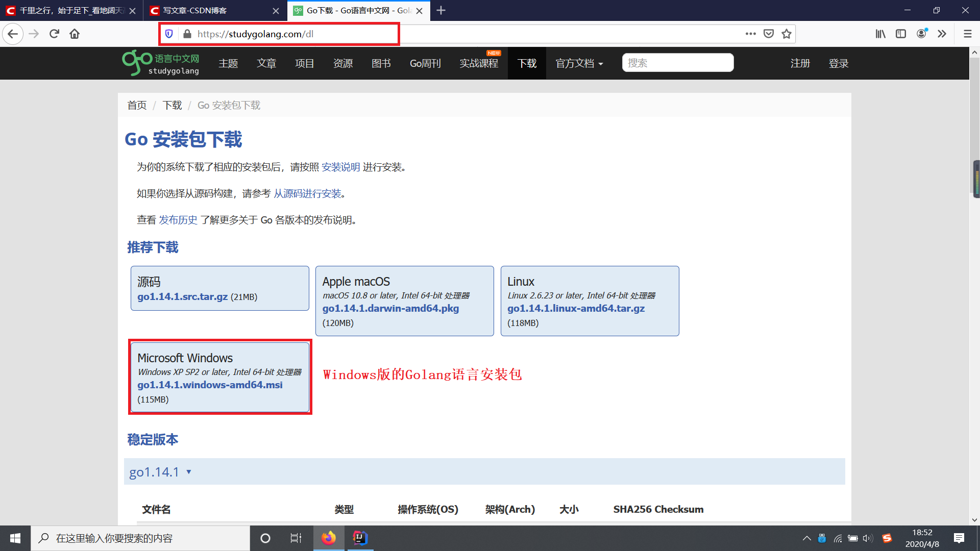Click the 登录 login link
The width and height of the screenshot is (980, 551).
[x=839, y=63]
